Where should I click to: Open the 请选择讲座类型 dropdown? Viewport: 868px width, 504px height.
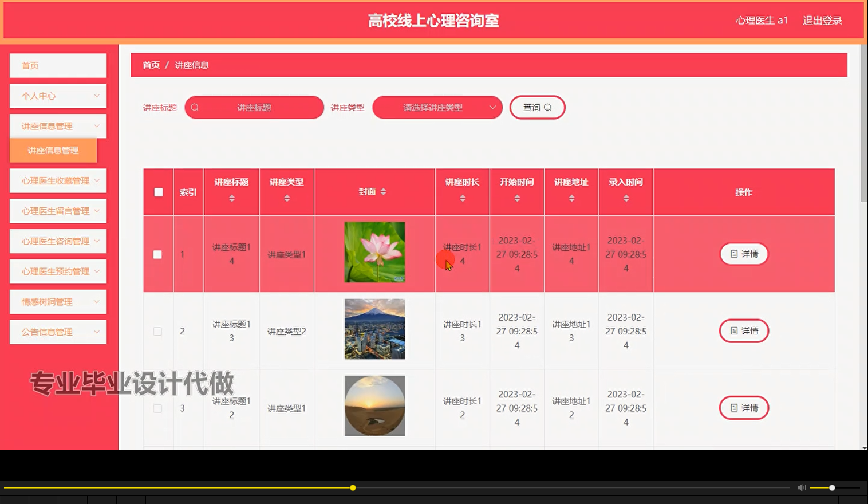[x=437, y=107]
